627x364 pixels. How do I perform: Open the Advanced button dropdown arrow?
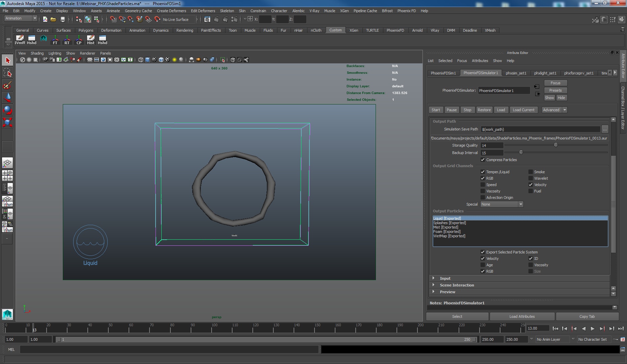point(565,110)
